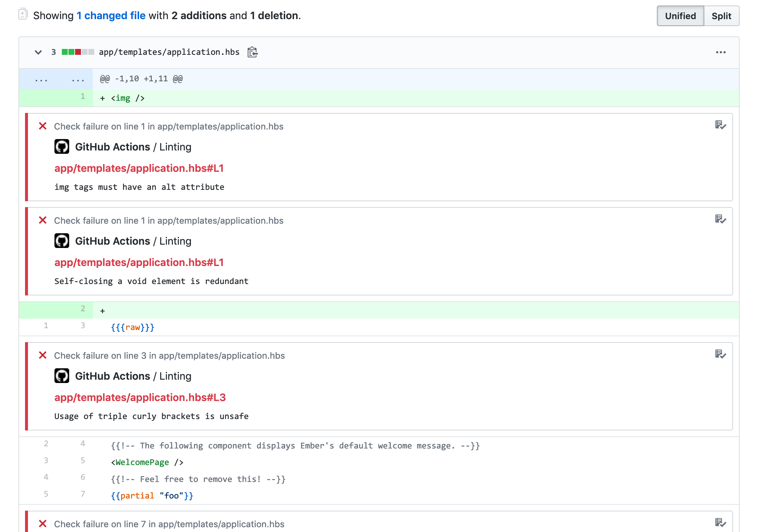Open application.hbs#L1 link for the alt attribute error
The height and width of the screenshot is (532, 761).
(x=139, y=168)
